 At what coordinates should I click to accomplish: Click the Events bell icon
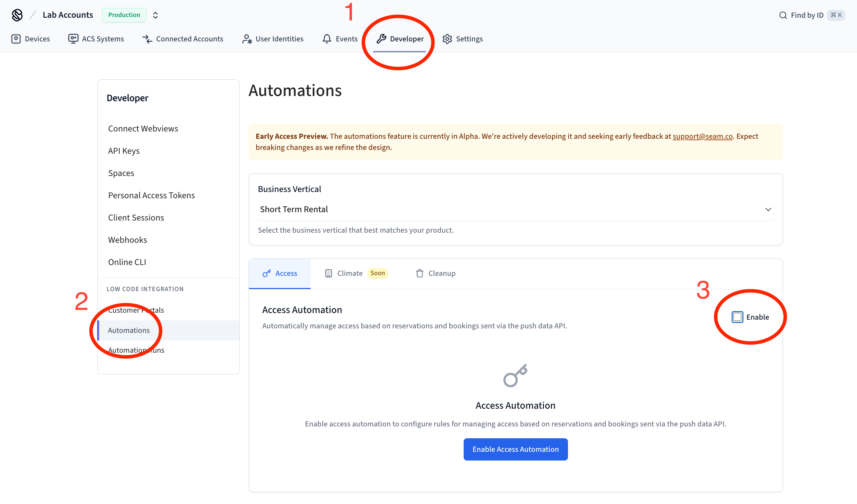[327, 39]
